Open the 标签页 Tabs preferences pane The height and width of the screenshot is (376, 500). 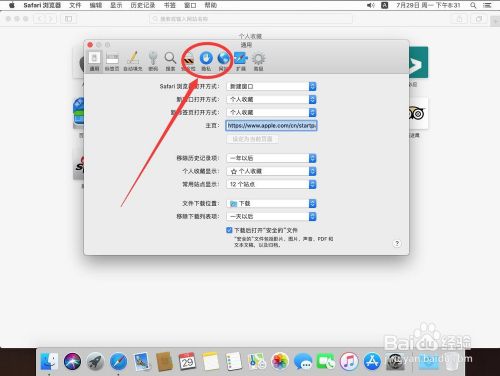[x=112, y=61]
